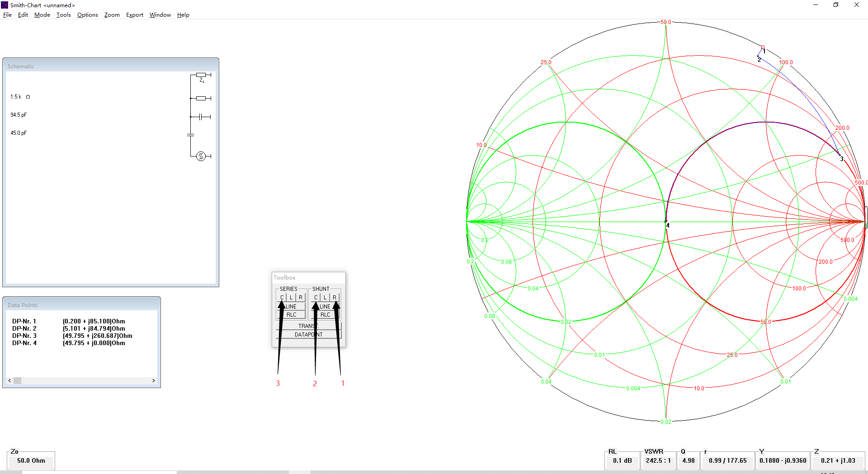Select the source symbol in the schematic
This screenshot has width=868, height=474.
[201, 156]
